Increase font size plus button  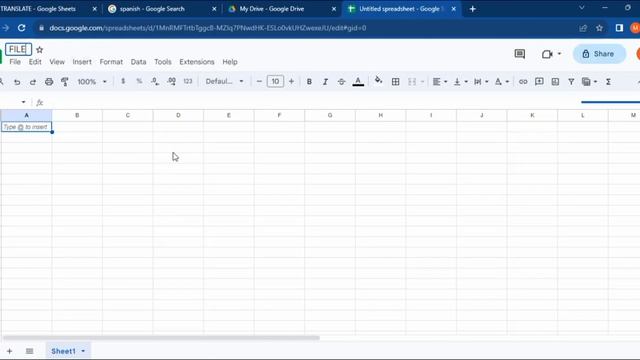tap(291, 82)
